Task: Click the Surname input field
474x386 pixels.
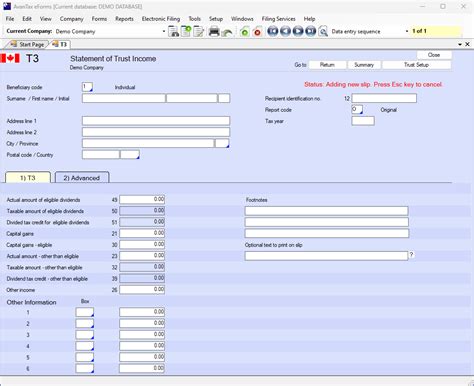Action: coord(124,98)
